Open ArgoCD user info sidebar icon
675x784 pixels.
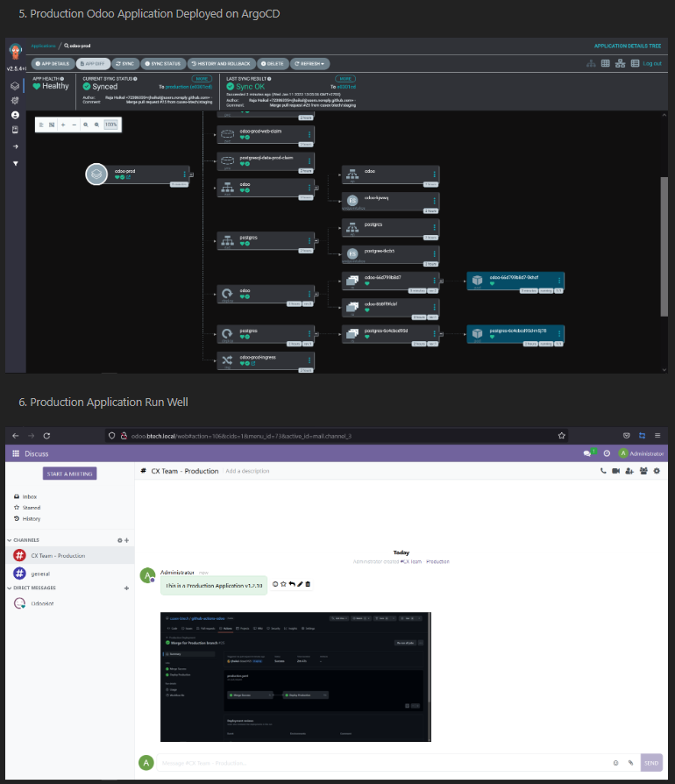(x=15, y=115)
